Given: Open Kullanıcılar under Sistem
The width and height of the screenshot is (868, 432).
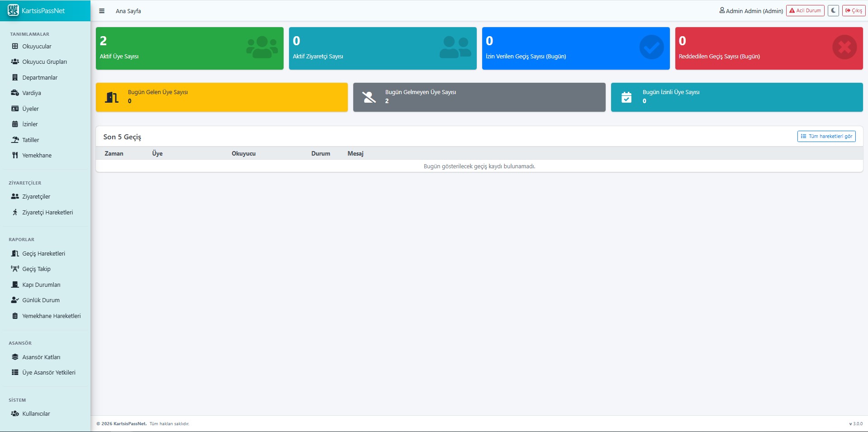Looking at the screenshot, I should [36, 413].
